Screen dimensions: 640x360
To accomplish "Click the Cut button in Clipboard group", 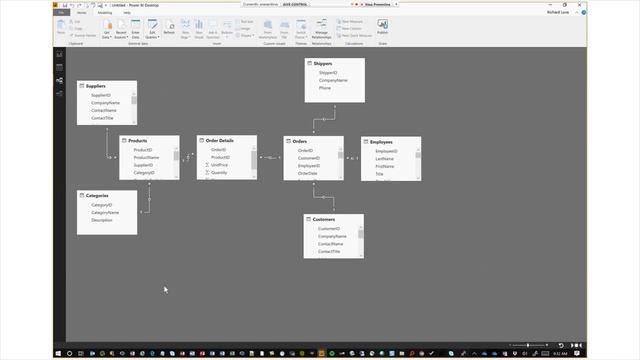I will point(76,22).
